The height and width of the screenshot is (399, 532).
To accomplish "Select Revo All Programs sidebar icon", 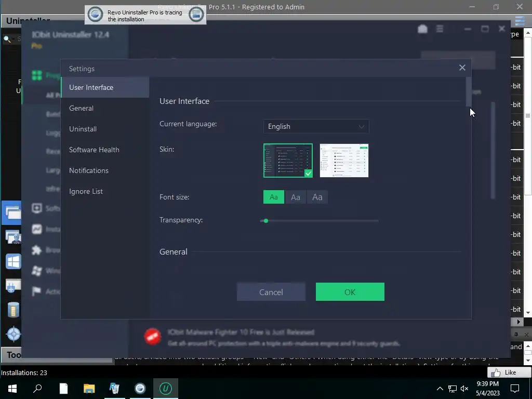I will point(12,212).
